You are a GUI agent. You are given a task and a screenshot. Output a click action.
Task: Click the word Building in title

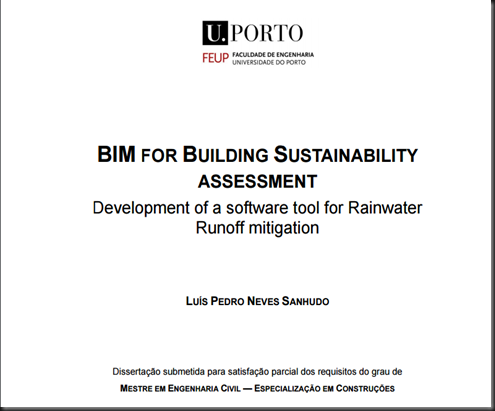(x=226, y=154)
